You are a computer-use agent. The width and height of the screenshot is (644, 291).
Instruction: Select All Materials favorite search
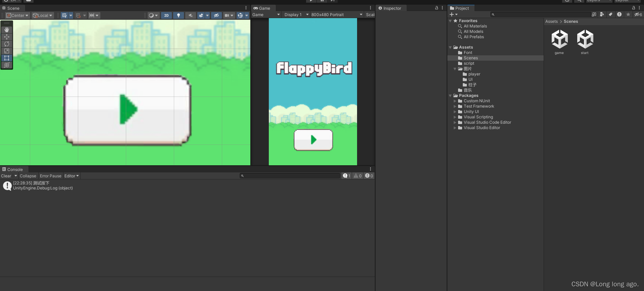pyautogui.click(x=475, y=26)
